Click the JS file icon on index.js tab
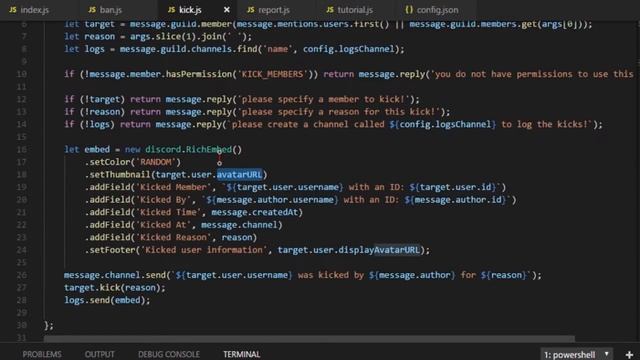The width and height of the screenshot is (640, 360). 13,9
